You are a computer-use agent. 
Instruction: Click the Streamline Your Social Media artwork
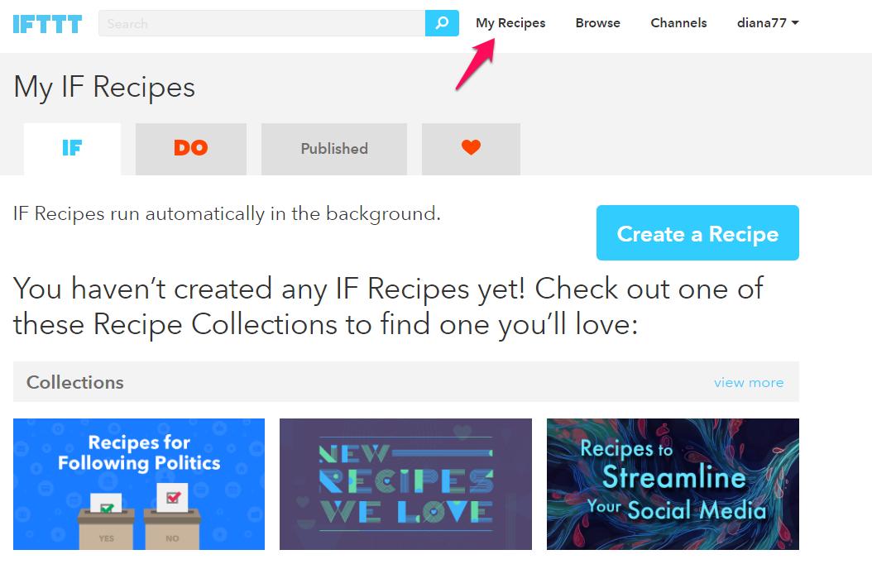pyautogui.click(x=673, y=484)
